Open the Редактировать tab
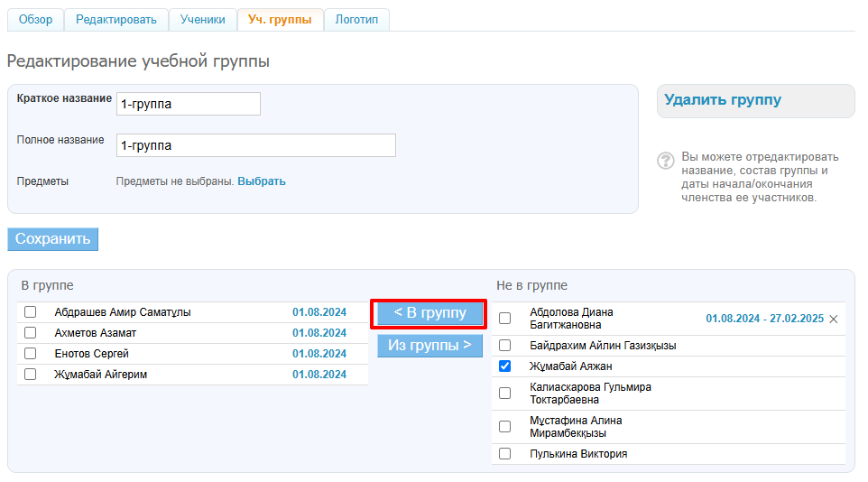The height and width of the screenshot is (482, 868). click(115, 19)
